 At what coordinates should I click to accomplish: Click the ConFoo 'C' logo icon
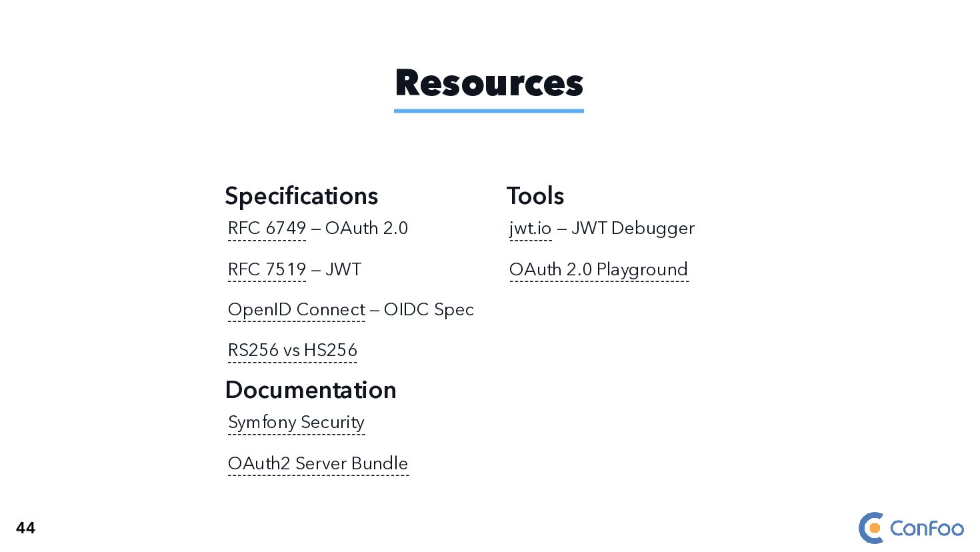871,528
